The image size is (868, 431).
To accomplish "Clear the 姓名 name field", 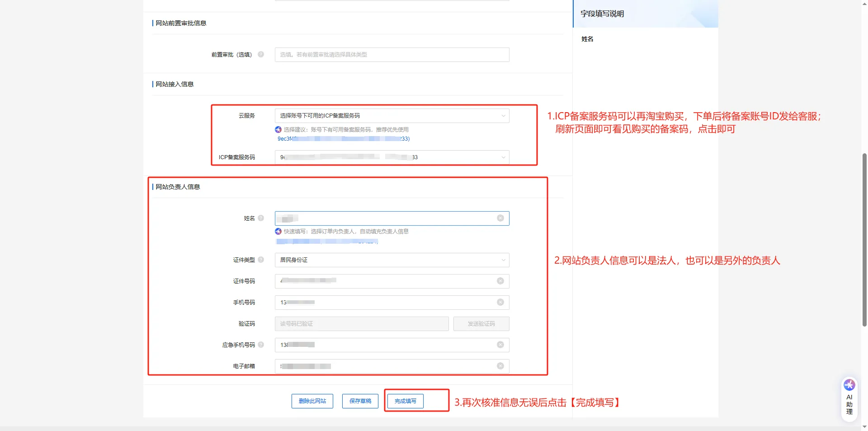I will click(x=500, y=218).
